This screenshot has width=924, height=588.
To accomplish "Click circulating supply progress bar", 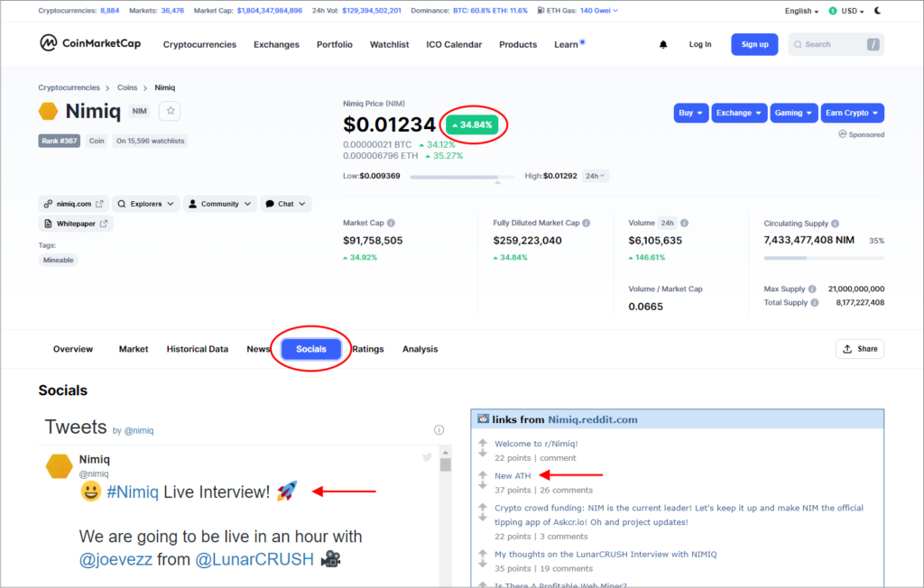I will click(x=823, y=257).
